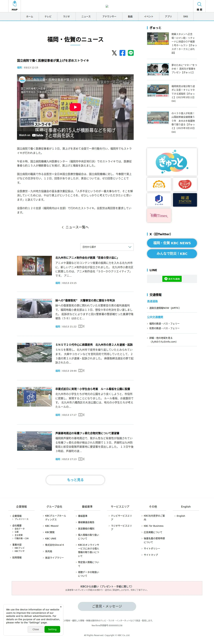Open the グッド!モーニング program logo
The height and width of the screenshot is (644, 214).
(x=159, y=184)
